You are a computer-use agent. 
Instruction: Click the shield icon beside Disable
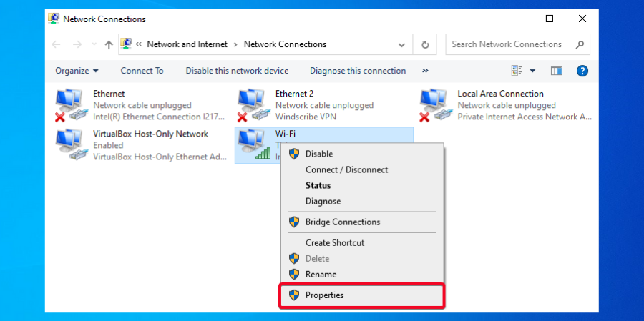tap(294, 154)
